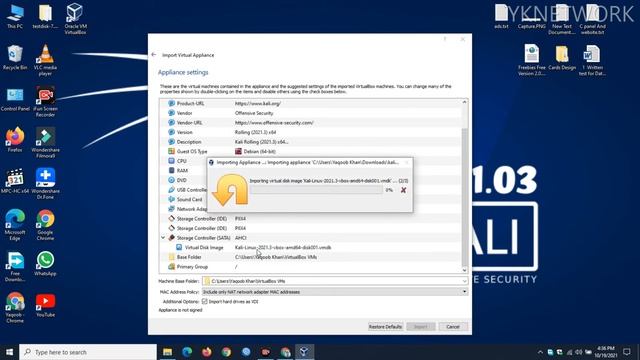The image size is (640, 360).
Task: Open the Edge browser in the taskbar
Action: (187, 352)
